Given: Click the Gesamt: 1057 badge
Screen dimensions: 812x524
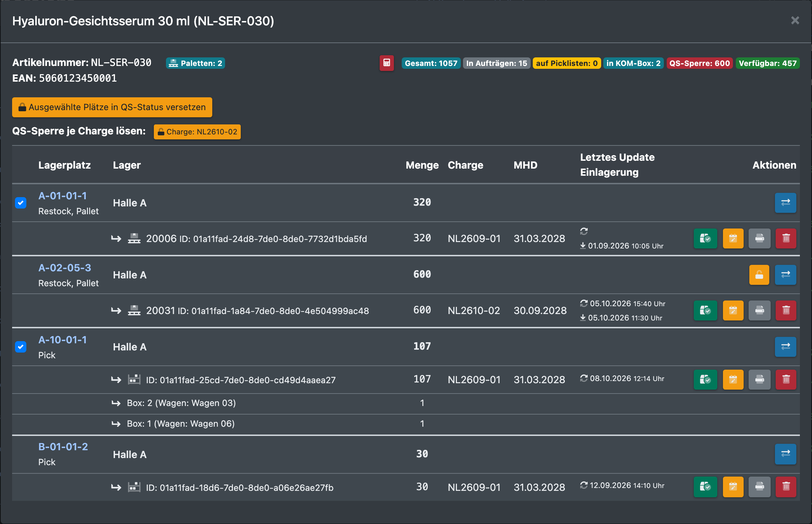Looking at the screenshot, I should pyautogui.click(x=431, y=63).
